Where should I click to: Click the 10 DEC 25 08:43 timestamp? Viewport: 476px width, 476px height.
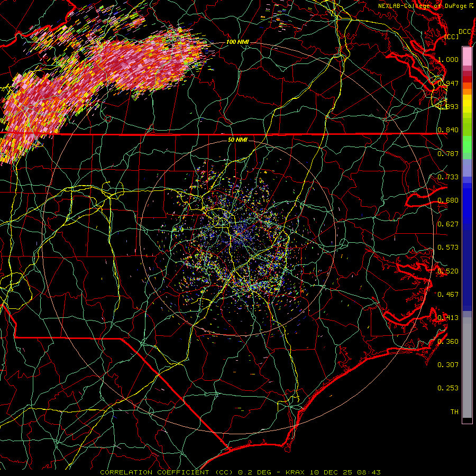(x=344, y=472)
